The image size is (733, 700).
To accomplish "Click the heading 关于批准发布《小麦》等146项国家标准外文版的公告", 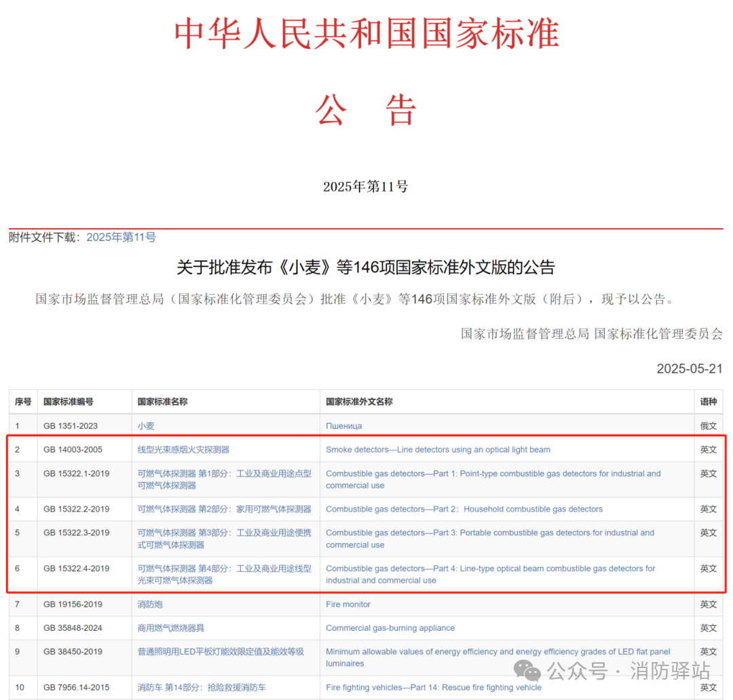I will tap(366, 268).
